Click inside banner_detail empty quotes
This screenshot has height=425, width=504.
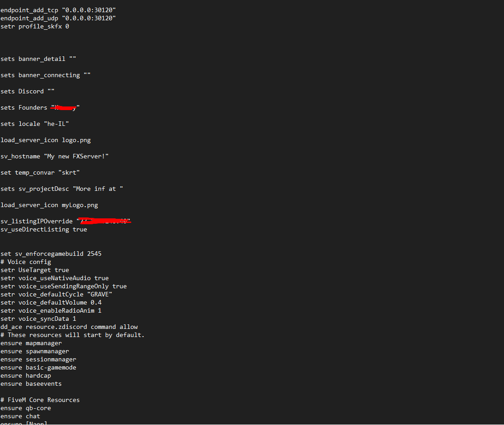pos(73,59)
